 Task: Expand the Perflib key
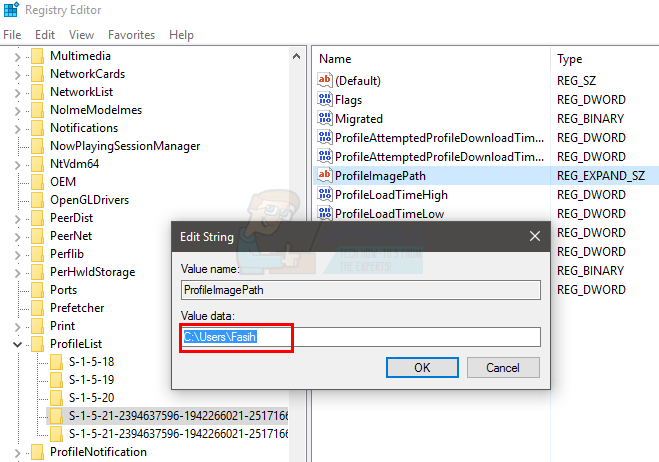tap(17, 255)
